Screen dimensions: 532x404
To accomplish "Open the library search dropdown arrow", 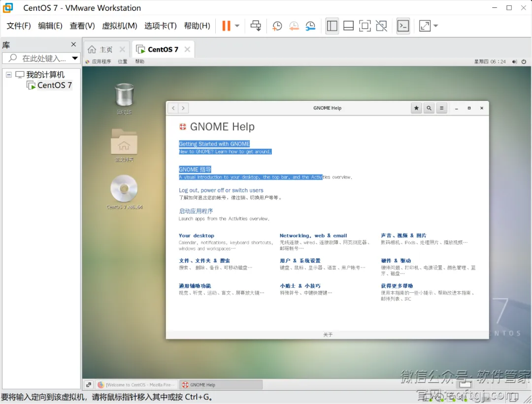I will (75, 58).
